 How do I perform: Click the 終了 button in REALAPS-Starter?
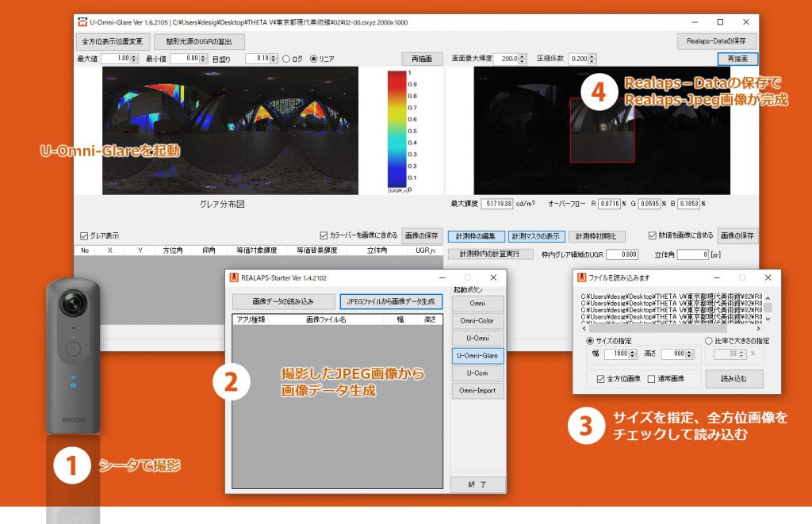click(477, 484)
